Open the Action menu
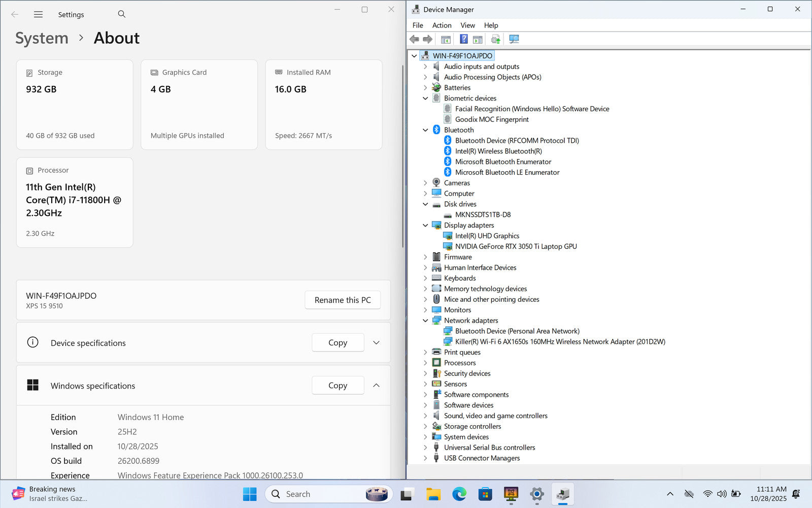 click(x=442, y=25)
